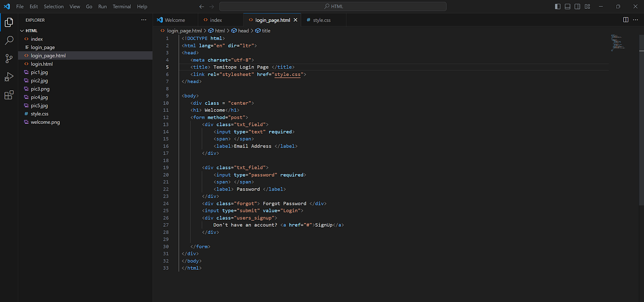The height and width of the screenshot is (302, 644).
Task: Close the login_page.html tab
Action: (295, 20)
